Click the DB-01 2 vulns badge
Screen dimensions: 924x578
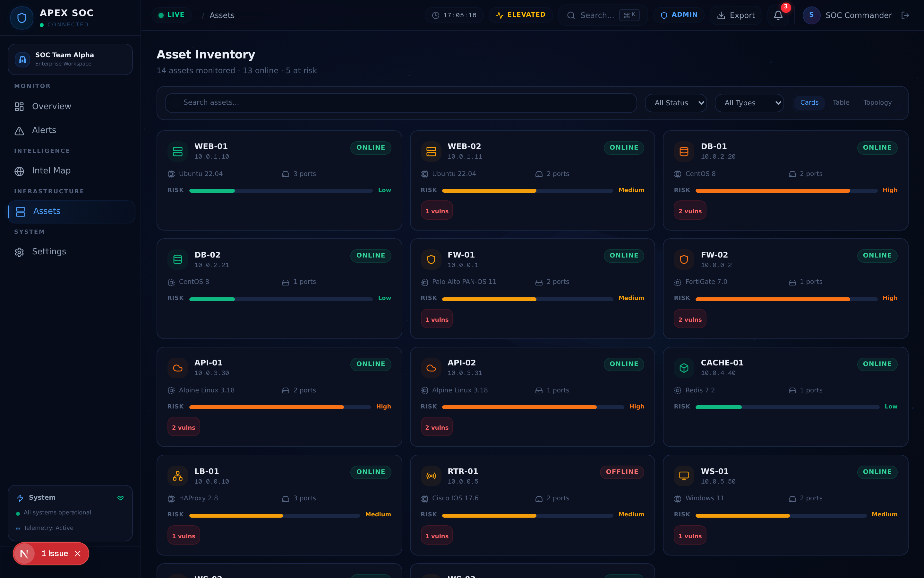pyautogui.click(x=689, y=211)
